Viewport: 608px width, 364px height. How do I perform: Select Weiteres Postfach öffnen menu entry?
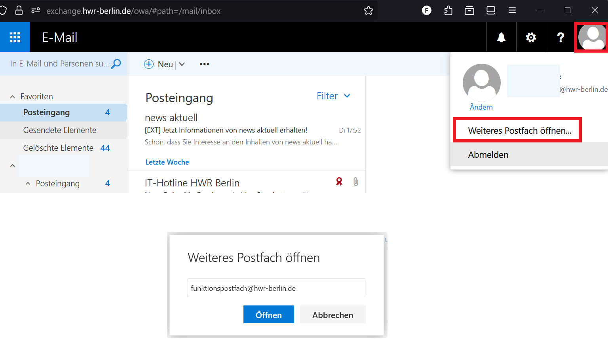(x=519, y=131)
